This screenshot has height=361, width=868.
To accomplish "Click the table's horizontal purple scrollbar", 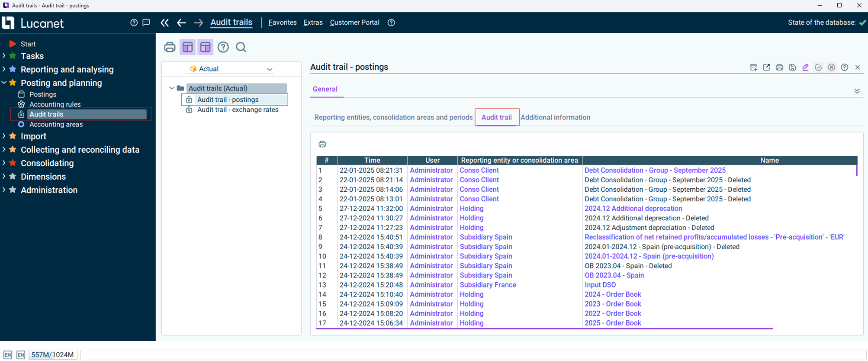I will coord(544,329).
